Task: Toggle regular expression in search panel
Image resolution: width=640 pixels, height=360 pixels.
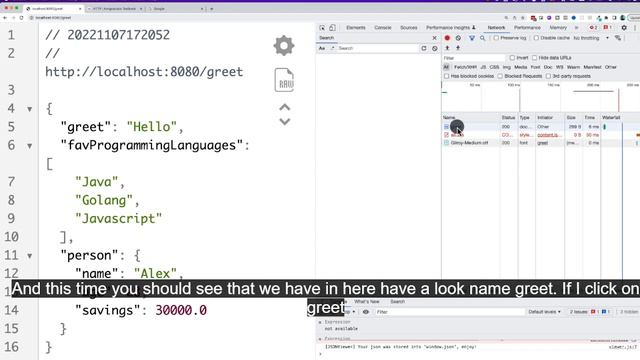Action: (x=333, y=48)
